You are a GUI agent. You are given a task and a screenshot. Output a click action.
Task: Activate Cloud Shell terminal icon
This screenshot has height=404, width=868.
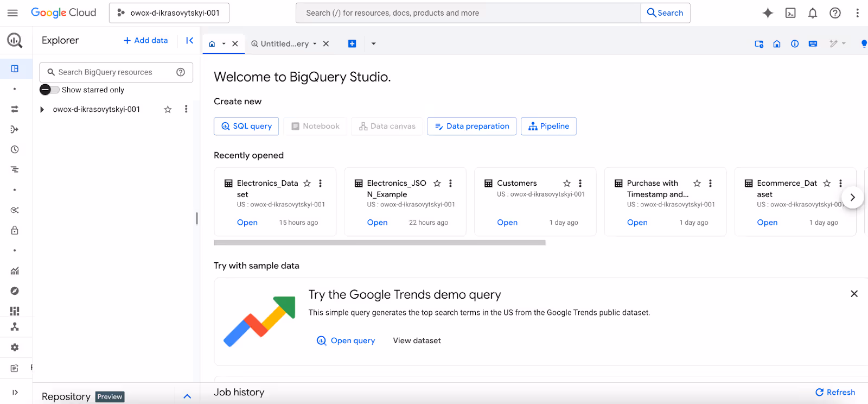(x=790, y=13)
